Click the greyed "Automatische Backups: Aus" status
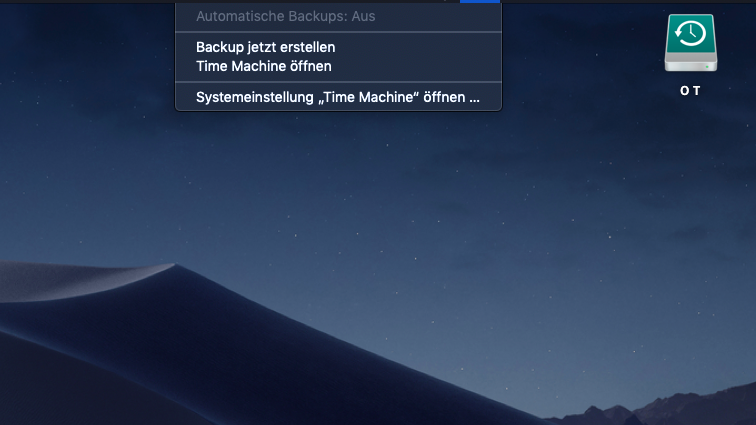The width and height of the screenshot is (756, 425). click(x=285, y=17)
